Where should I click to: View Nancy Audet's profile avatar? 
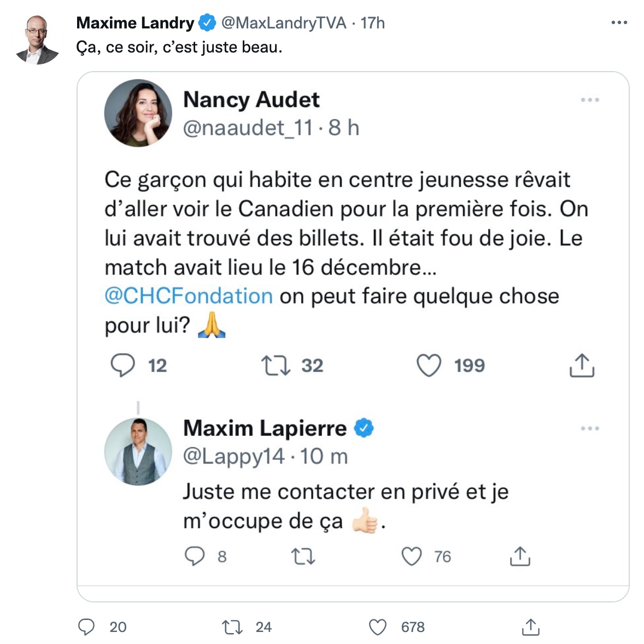138,113
